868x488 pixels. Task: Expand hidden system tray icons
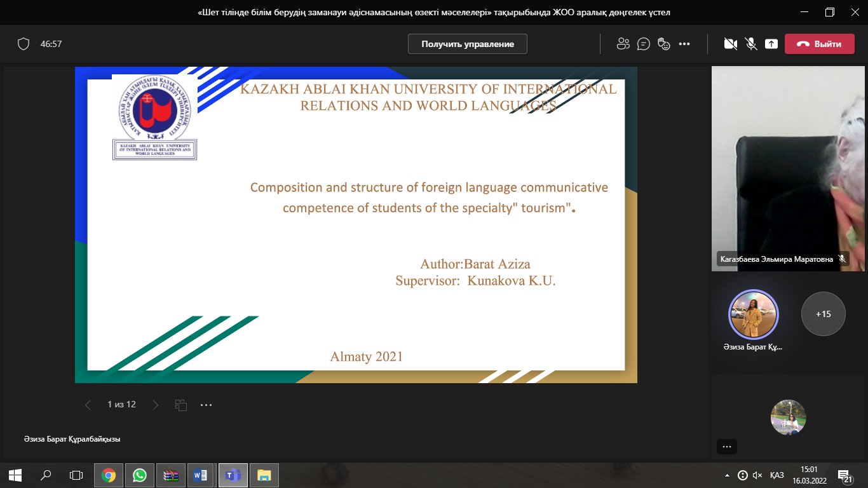pos(727,475)
